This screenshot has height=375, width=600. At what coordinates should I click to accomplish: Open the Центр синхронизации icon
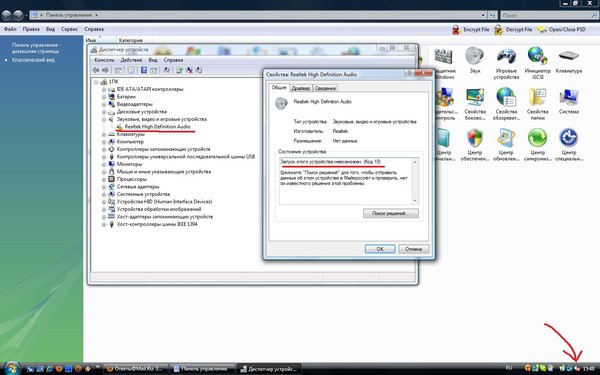click(x=537, y=145)
